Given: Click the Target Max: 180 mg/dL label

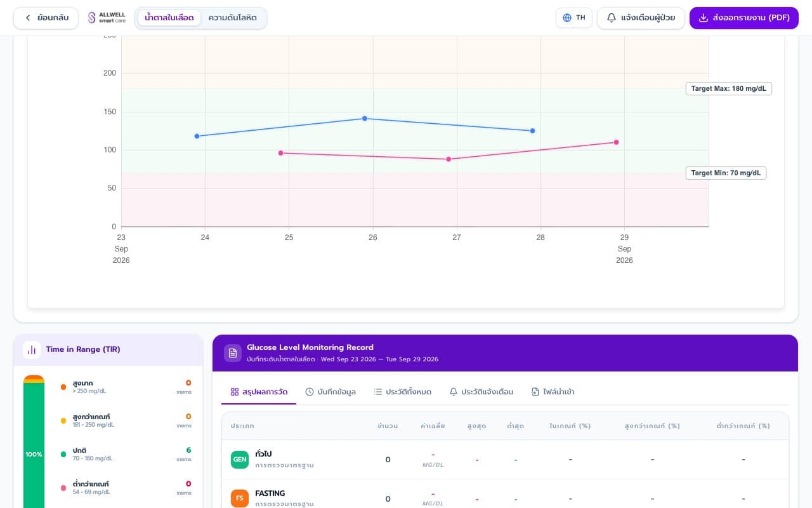Looking at the screenshot, I should point(729,88).
